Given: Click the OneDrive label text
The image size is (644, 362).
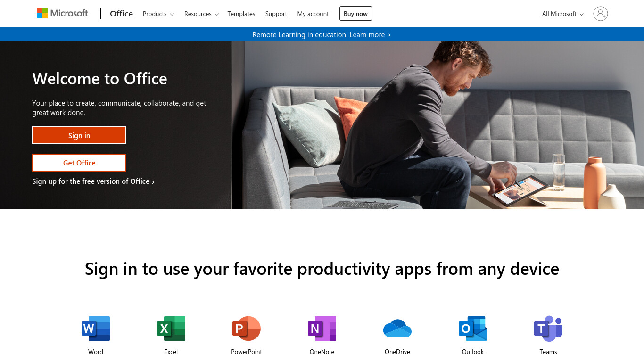Looking at the screenshot, I should tap(397, 352).
